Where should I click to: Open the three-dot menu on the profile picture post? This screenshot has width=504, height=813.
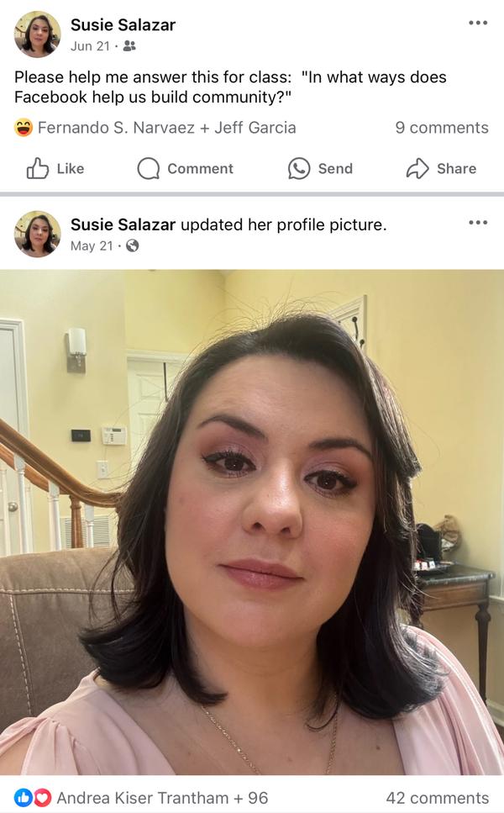point(478,223)
